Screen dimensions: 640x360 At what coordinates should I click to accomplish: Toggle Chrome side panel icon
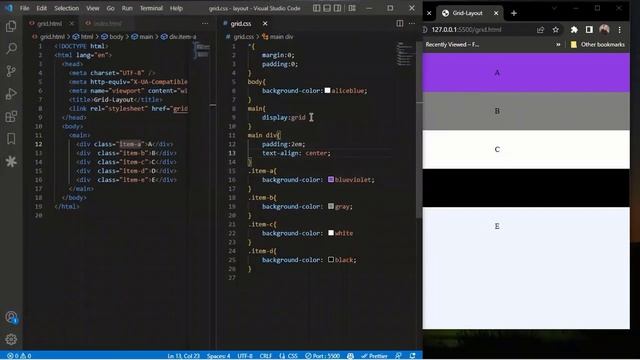click(x=589, y=29)
